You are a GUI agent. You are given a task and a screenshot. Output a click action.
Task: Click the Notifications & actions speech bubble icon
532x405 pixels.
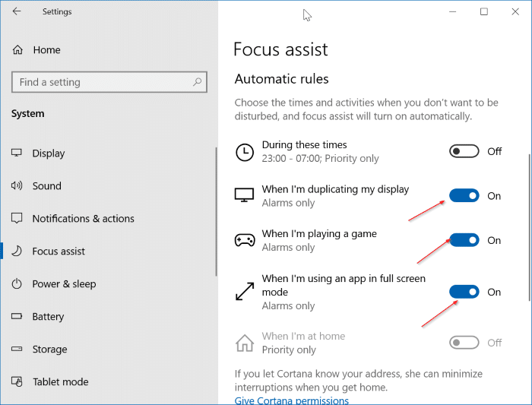17,218
